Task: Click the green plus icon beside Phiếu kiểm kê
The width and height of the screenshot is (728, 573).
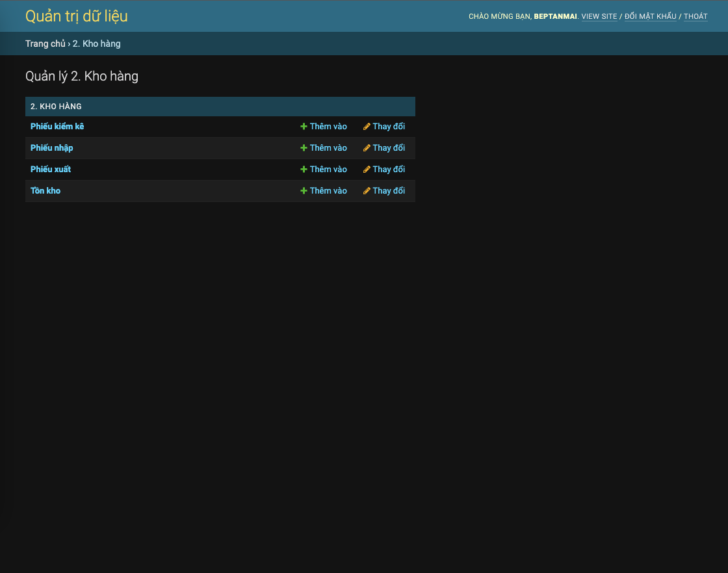Action: (303, 126)
